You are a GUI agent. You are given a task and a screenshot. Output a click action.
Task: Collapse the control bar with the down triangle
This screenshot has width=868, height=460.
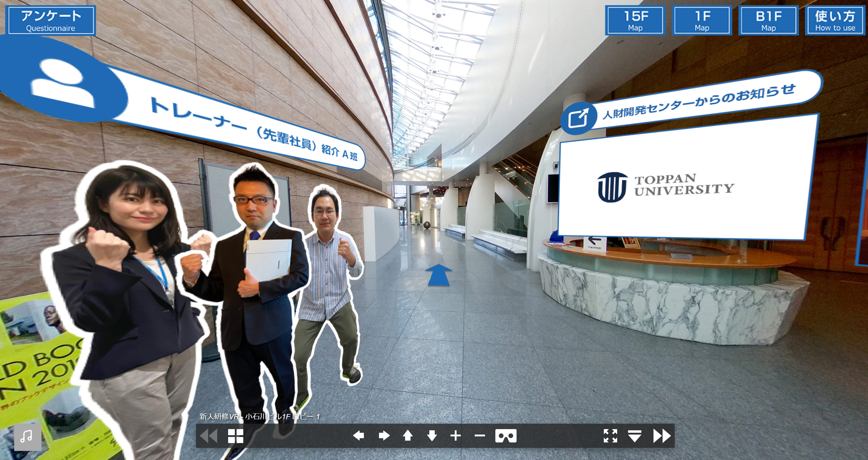coord(634,436)
